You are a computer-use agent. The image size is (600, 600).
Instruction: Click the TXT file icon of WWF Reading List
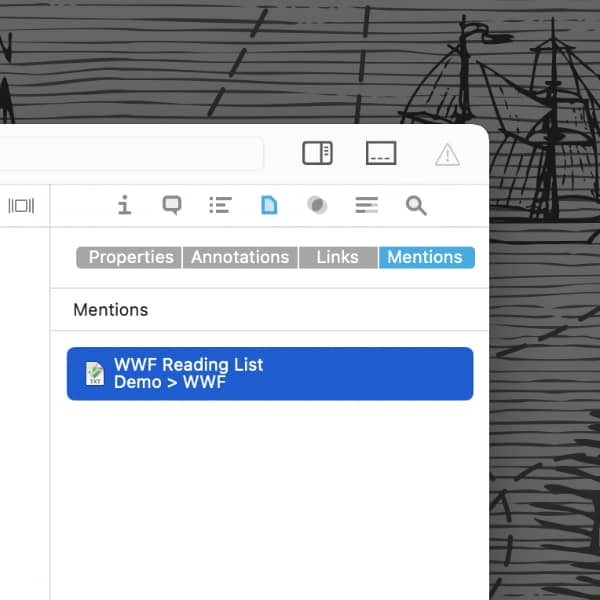(95, 373)
